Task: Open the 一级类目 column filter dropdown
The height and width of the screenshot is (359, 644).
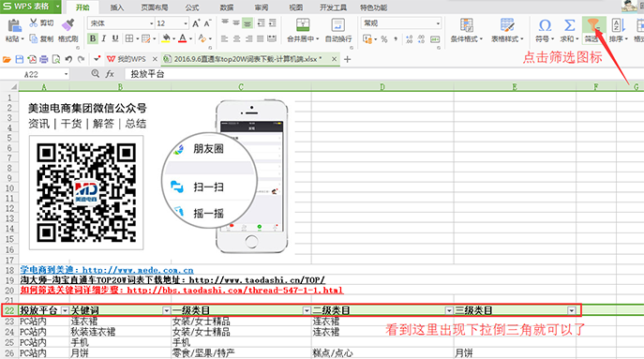Action: [307, 310]
